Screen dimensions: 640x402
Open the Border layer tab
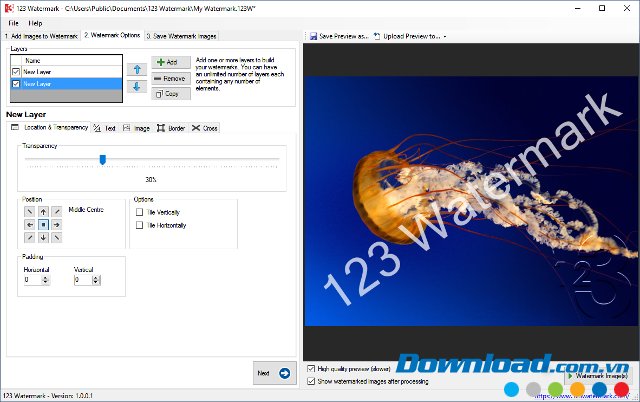[x=171, y=128]
